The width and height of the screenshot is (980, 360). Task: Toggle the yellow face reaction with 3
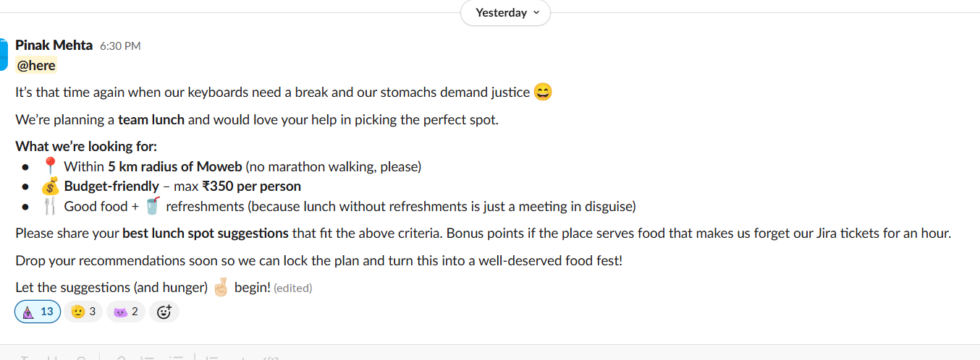[83, 312]
